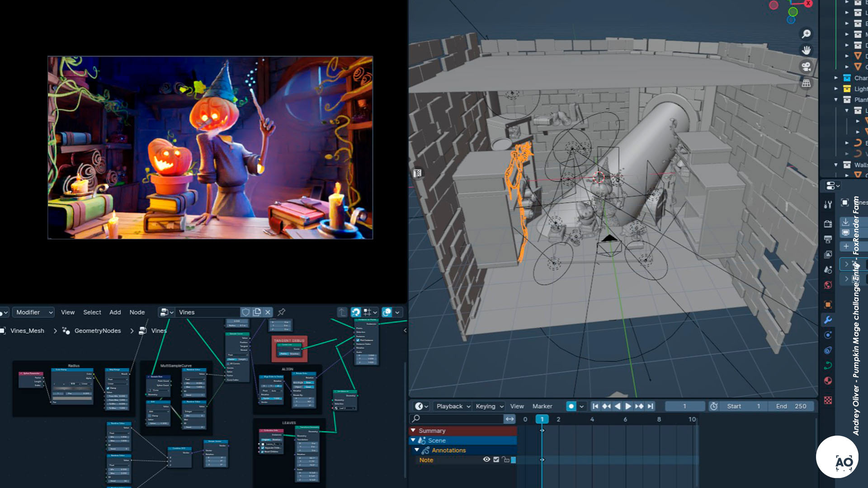
Task: Unlink the Vines node group X icon
Action: 268,312
